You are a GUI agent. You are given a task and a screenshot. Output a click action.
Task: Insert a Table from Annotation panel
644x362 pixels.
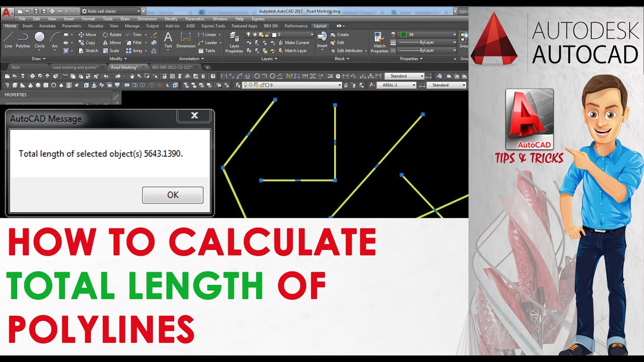point(207,51)
